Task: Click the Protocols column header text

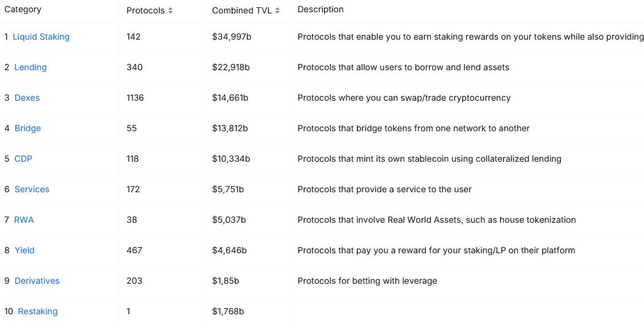Action: (x=145, y=11)
